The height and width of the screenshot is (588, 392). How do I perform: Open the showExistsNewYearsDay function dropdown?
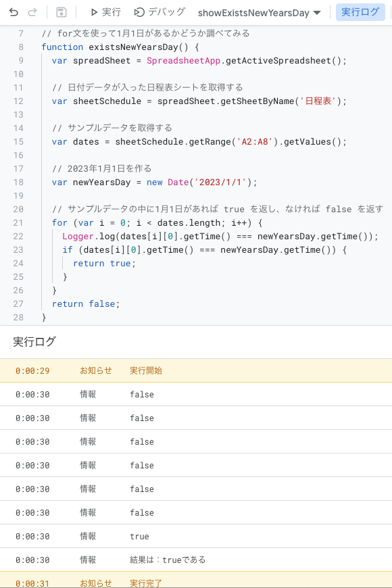point(260,13)
